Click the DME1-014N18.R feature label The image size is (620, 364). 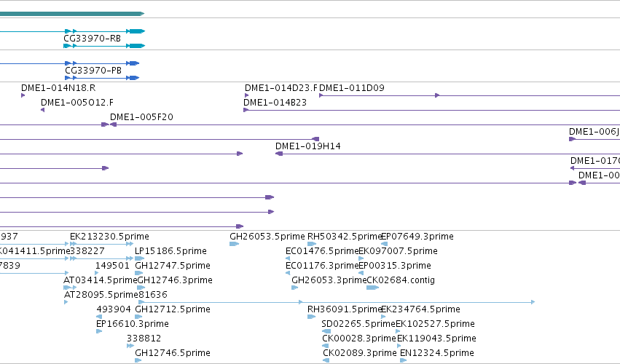click(x=58, y=88)
